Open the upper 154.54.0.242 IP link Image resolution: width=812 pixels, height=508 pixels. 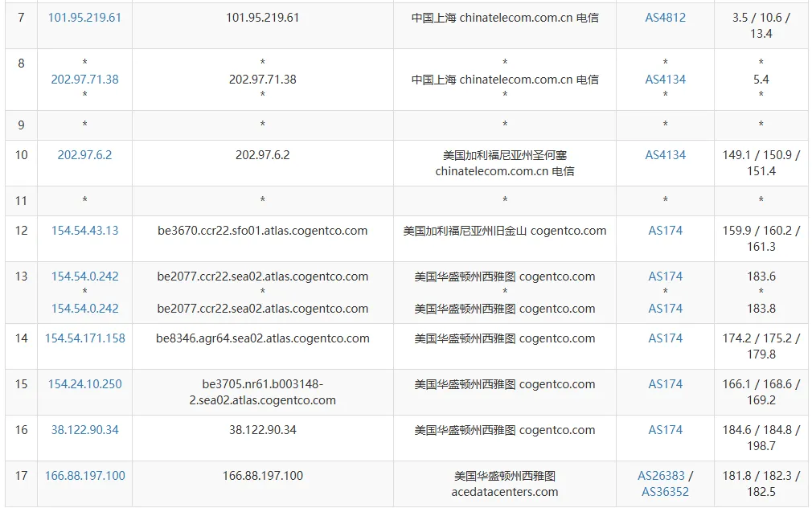tap(84, 277)
